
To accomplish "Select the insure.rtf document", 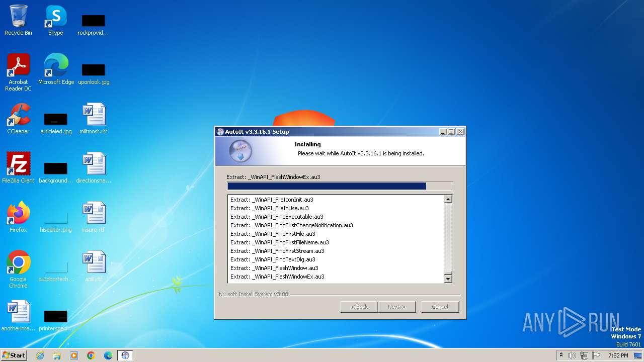I will pyautogui.click(x=94, y=217).
